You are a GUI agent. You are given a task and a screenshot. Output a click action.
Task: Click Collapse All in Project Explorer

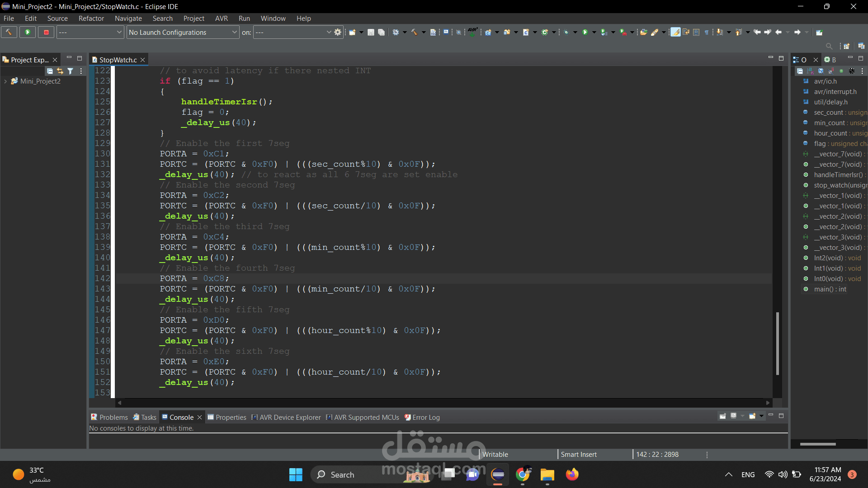50,71
